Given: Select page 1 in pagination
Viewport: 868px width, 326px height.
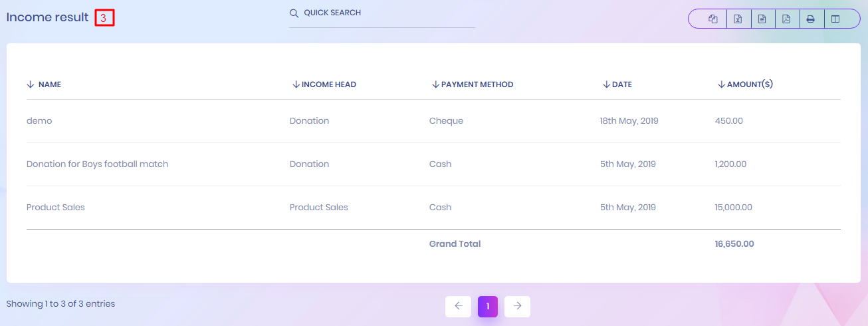Looking at the screenshot, I should point(488,306).
